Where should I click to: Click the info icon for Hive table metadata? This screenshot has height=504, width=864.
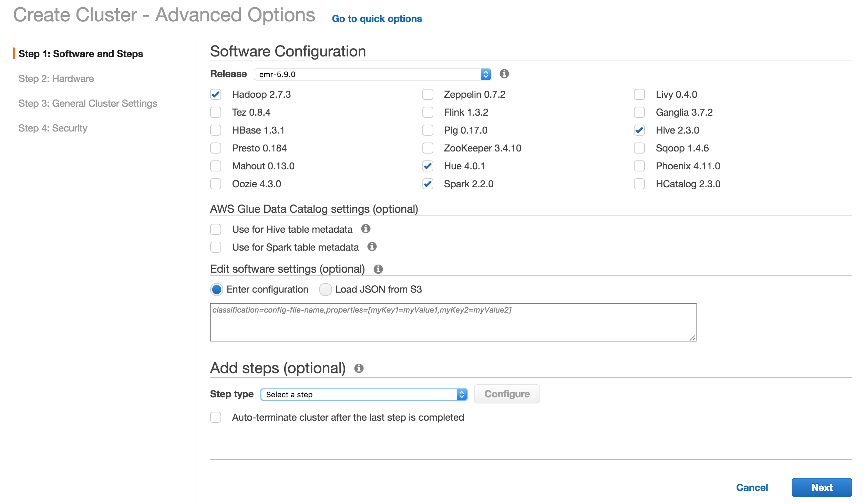click(x=366, y=229)
